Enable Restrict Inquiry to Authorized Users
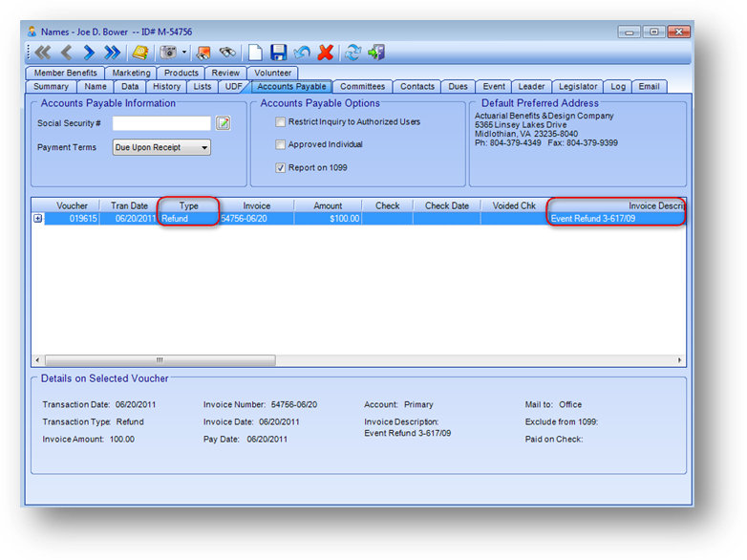This screenshot has width=747, height=560. coord(280,122)
